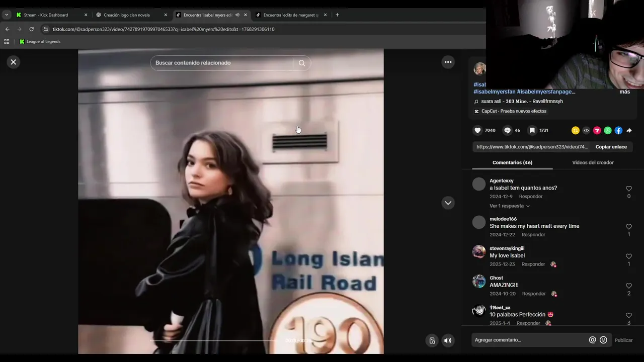Screen dimensions: 644x362
Task: Select the 'Comentarios (46)' tab
Action: [512, 162]
